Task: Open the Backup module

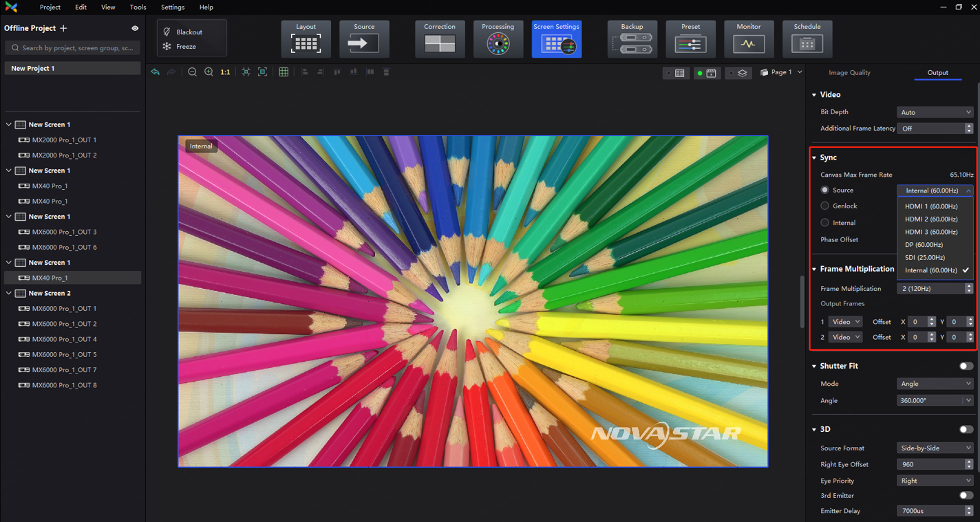Action: coord(632,39)
